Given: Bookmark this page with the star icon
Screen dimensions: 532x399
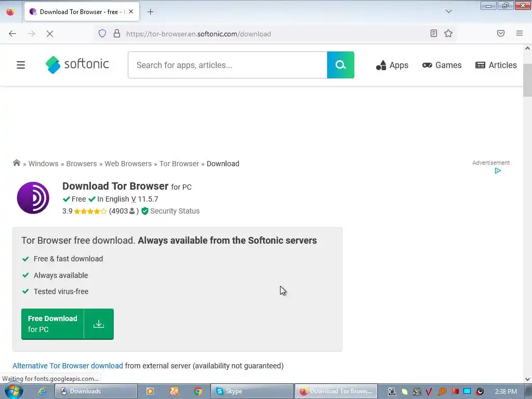Looking at the screenshot, I should [x=448, y=33].
